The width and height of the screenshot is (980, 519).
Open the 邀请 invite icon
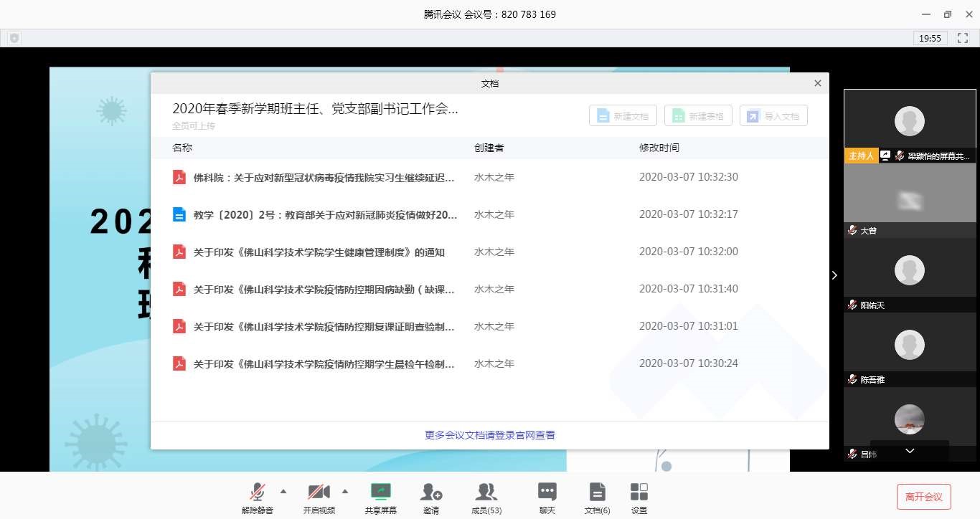pyautogui.click(x=431, y=492)
